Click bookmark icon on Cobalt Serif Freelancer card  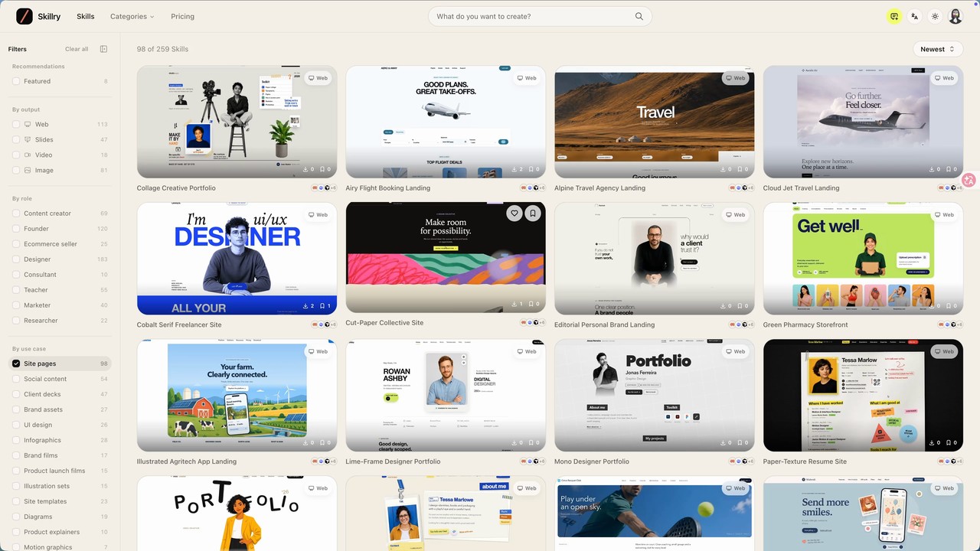click(x=323, y=306)
